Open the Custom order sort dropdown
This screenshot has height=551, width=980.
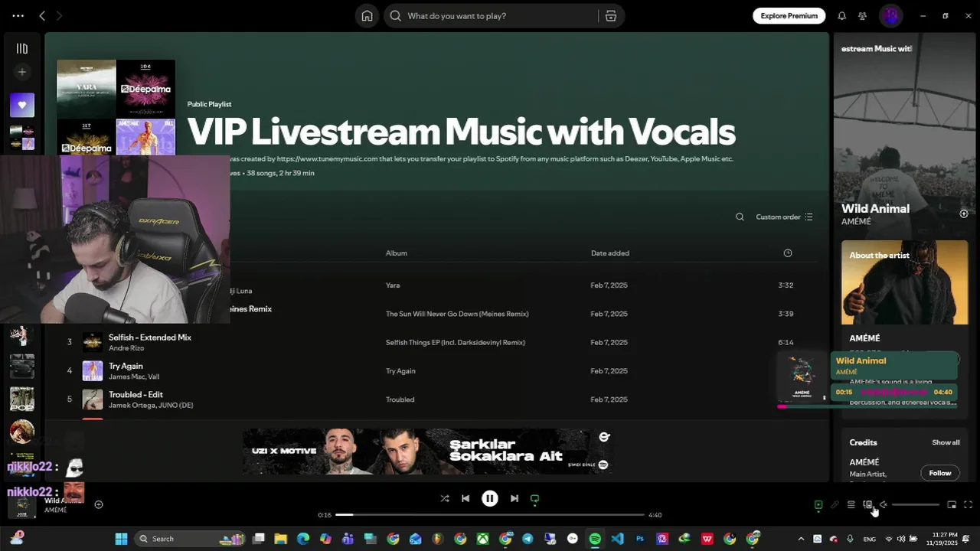click(784, 217)
